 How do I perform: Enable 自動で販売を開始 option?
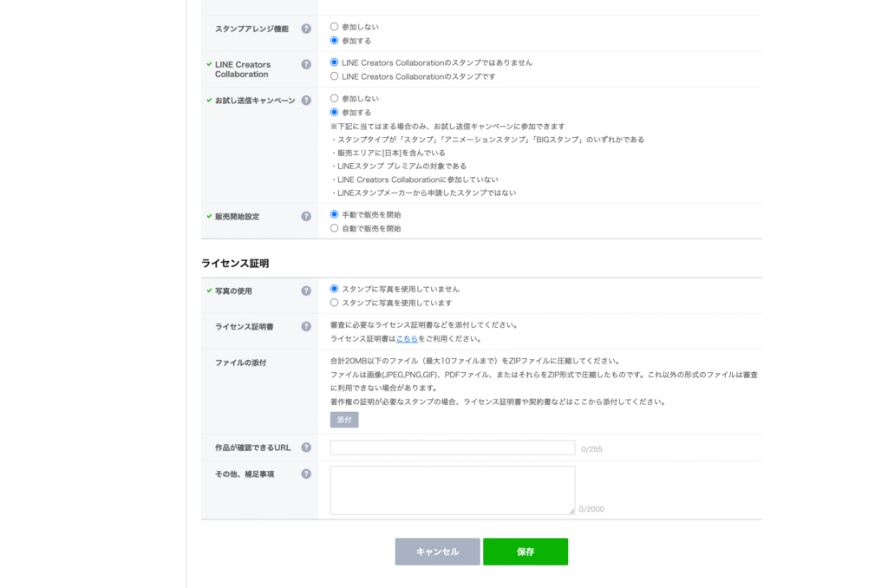[x=332, y=227]
